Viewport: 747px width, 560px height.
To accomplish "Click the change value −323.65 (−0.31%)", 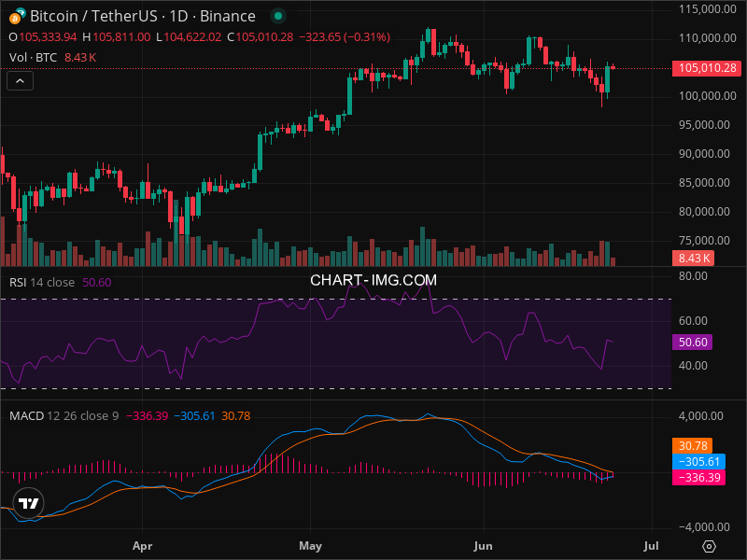I will click(x=345, y=37).
